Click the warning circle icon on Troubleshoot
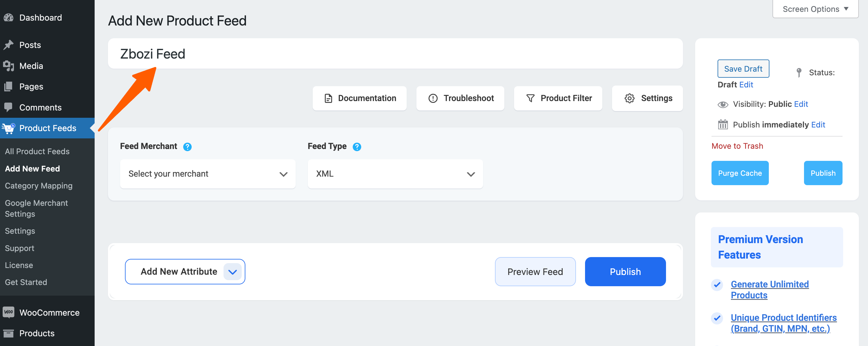This screenshot has width=868, height=346. click(x=433, y=98)
